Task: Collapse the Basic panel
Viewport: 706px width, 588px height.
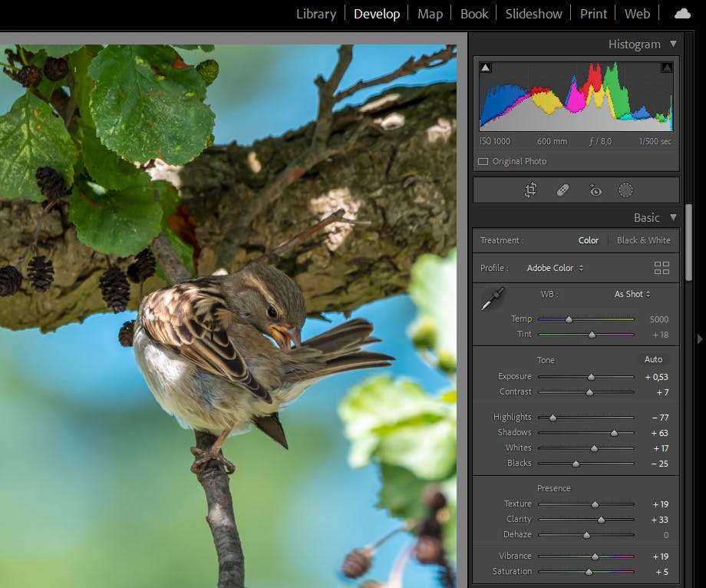Action: 673,218
